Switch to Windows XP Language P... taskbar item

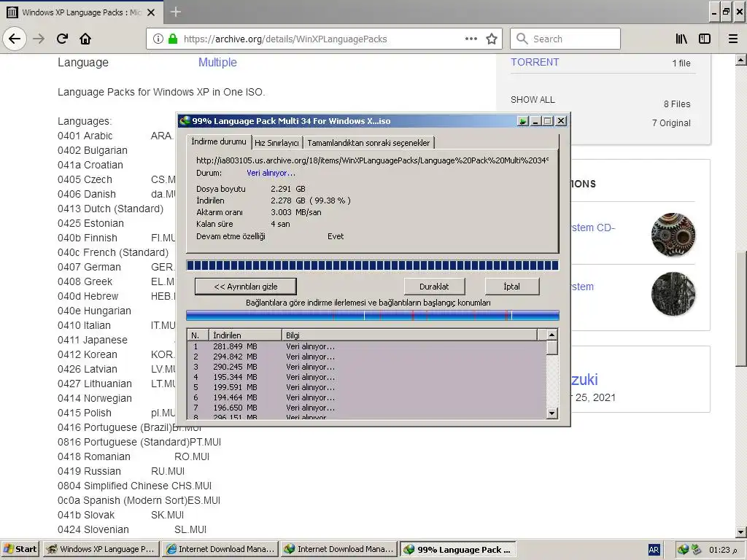click(x=101, y=549)
